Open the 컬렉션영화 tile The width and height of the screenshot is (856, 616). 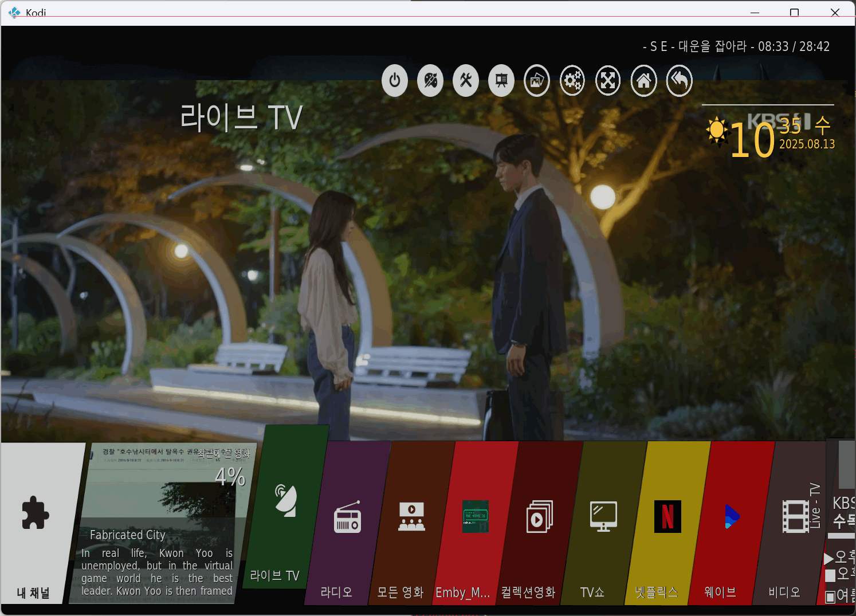[x=540, y=523]
